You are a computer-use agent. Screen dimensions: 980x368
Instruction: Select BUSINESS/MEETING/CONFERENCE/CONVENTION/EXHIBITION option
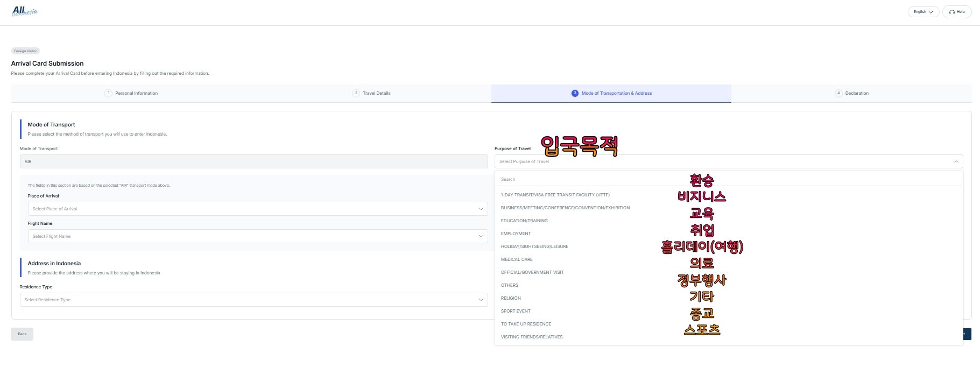[x=729, y=208]
